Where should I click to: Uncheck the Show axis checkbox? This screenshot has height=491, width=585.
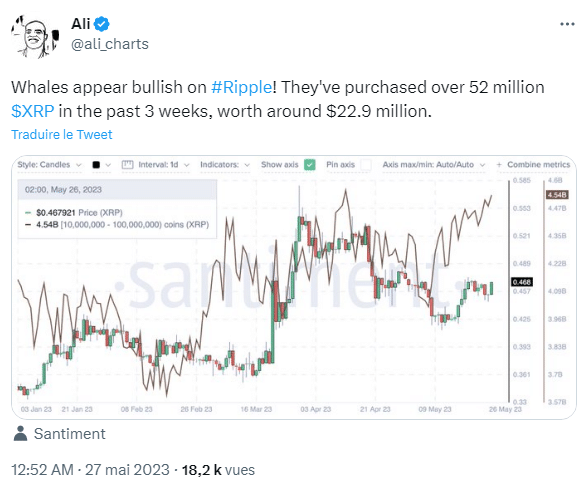pyautogui.click(x=309, y=165)
